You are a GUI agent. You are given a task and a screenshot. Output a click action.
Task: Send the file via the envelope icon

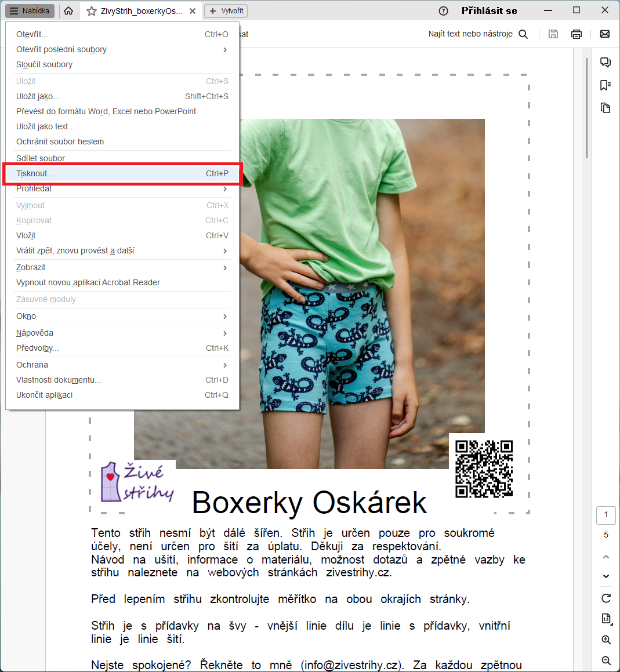point(604,34)
